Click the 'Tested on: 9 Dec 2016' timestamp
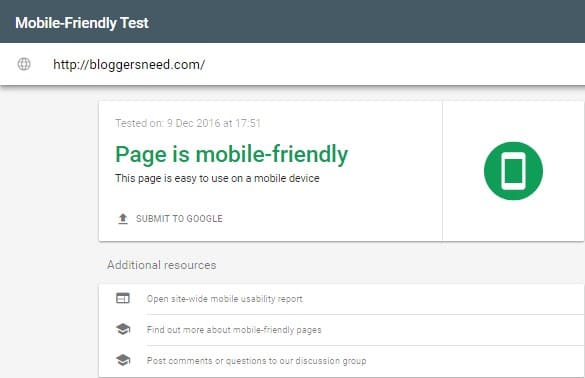Screen dimensions: 585x378 tap(188, 123)
